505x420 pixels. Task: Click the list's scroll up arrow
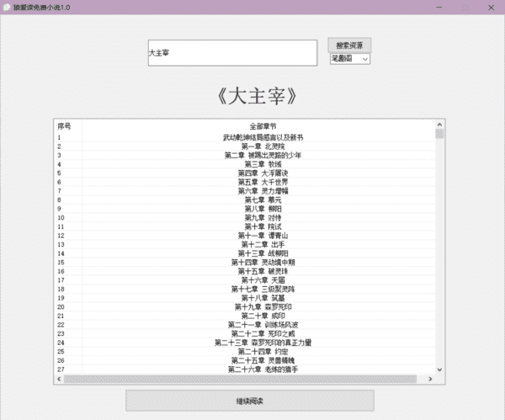coord(439,125)
